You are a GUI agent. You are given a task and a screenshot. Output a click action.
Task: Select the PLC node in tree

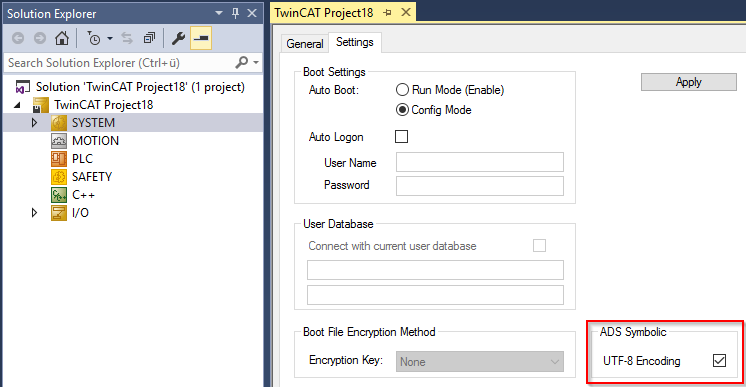(82, 159)
